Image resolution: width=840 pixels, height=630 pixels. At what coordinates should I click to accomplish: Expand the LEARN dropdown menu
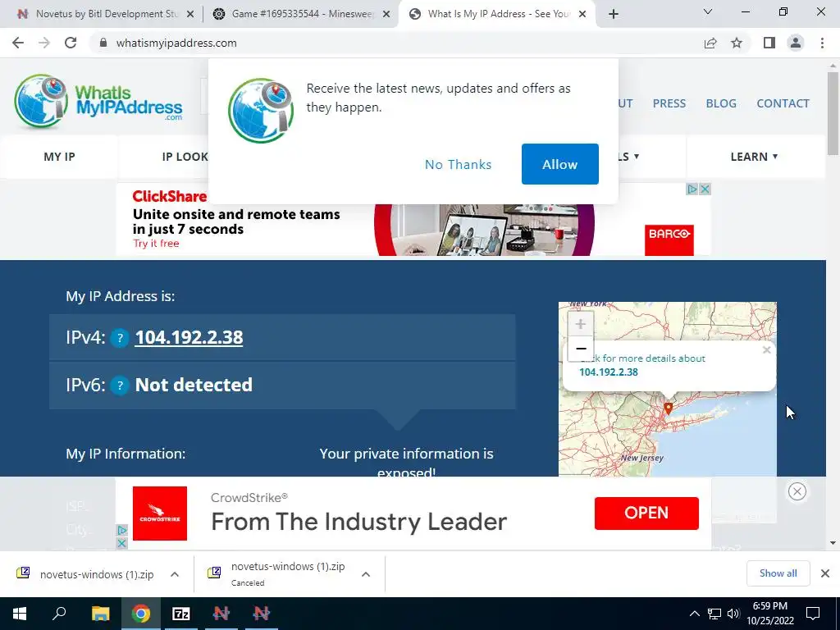point(755,157)
